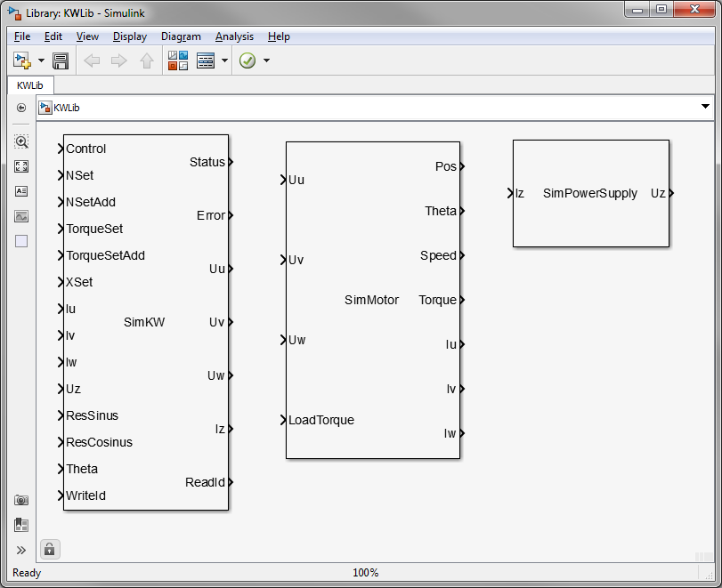This screenshot has width=722, height=588.
Task: Maximize the Simulink library window
Action: click(661, 10)
